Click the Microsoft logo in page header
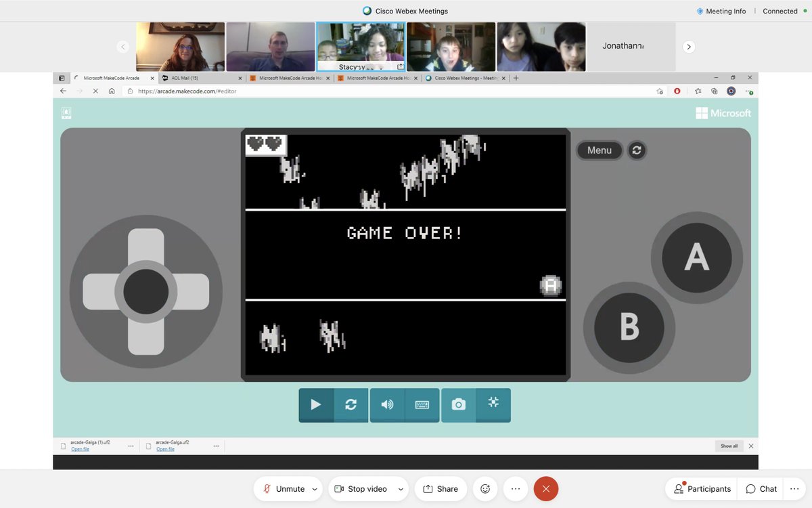The width and height of the screenshot is (812, 508). (x=723, y=113)
